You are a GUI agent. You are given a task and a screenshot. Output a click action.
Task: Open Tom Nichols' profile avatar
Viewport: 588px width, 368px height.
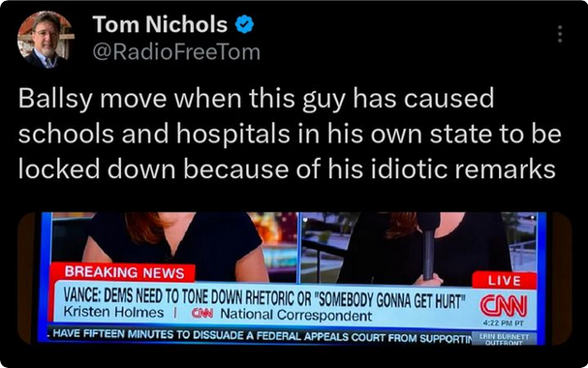46,39
